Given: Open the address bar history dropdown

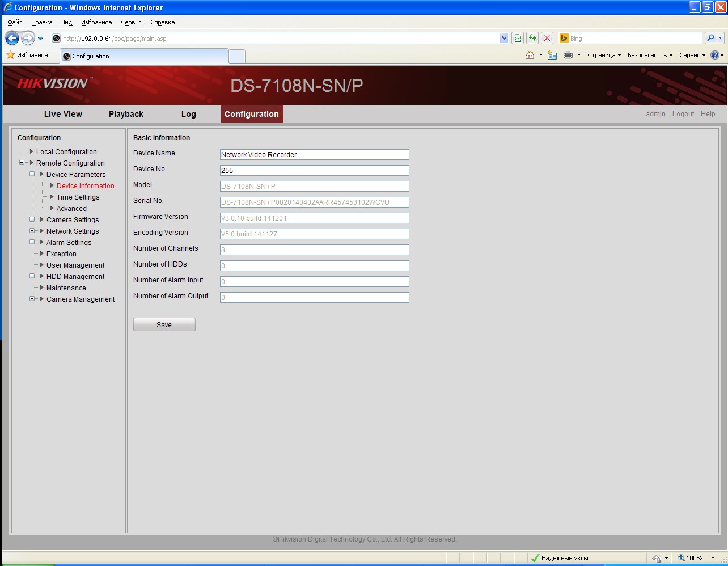Looking at the screenshot, I should point(505,38).
